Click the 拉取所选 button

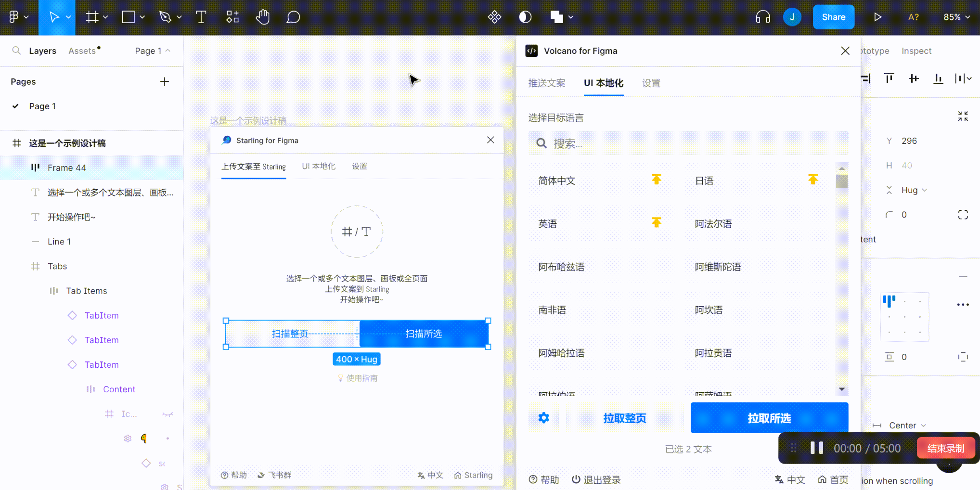(769, 418)
